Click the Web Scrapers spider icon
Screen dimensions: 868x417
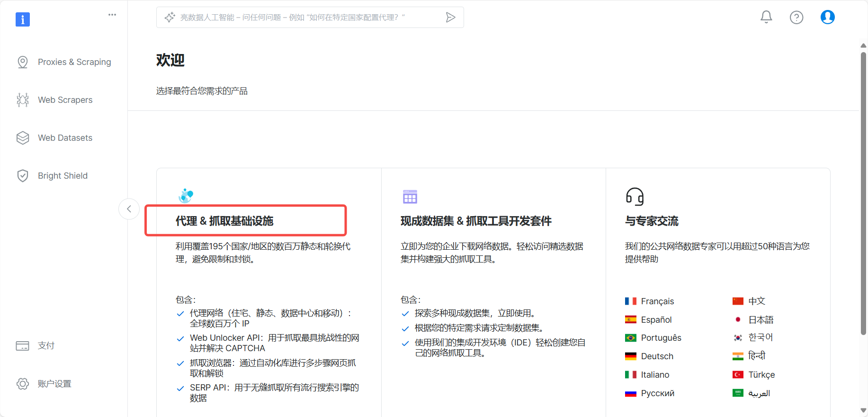click(x=23, y=100)
